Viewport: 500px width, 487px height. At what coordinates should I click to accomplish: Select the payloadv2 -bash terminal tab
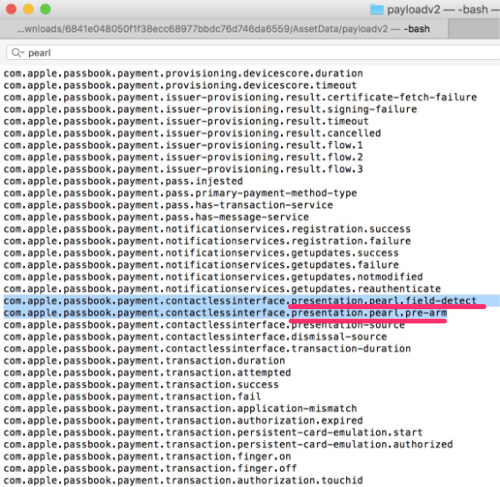(x=224, y=29)
